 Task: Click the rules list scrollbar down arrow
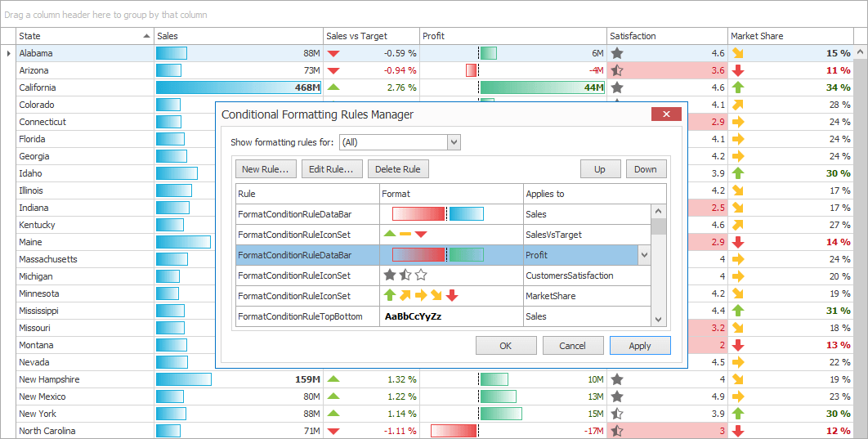coord(658,320)
